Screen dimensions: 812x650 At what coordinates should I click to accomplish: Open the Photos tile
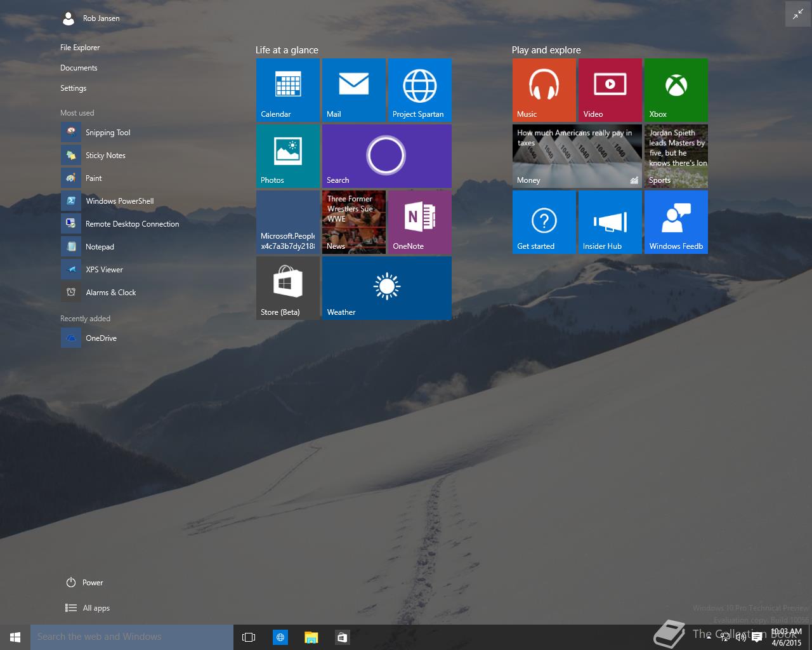click(x=288, y=156)
